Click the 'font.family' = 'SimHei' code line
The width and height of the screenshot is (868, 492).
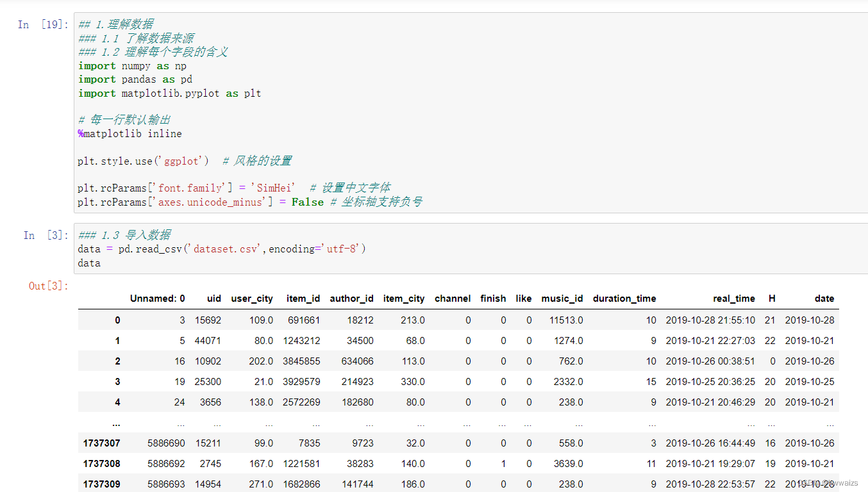click(x=235, y=188)
